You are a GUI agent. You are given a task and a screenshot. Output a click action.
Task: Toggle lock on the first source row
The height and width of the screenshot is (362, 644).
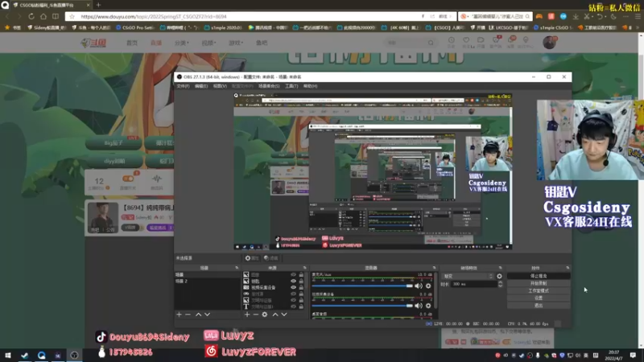301,274
